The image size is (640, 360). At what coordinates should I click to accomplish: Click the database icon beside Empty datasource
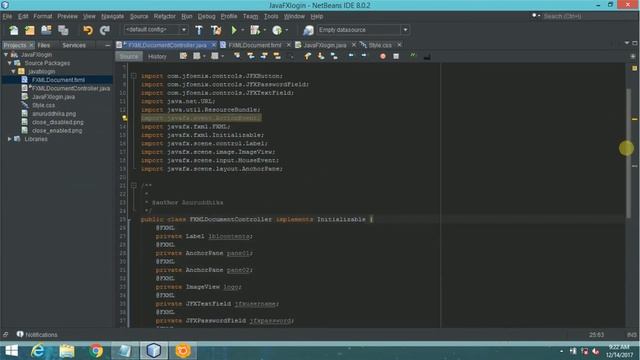[x=308, y=30]
